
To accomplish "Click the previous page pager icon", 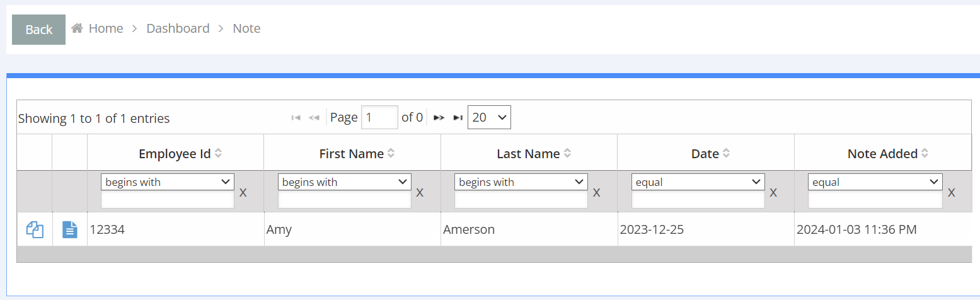I will [x=314, y=118].
